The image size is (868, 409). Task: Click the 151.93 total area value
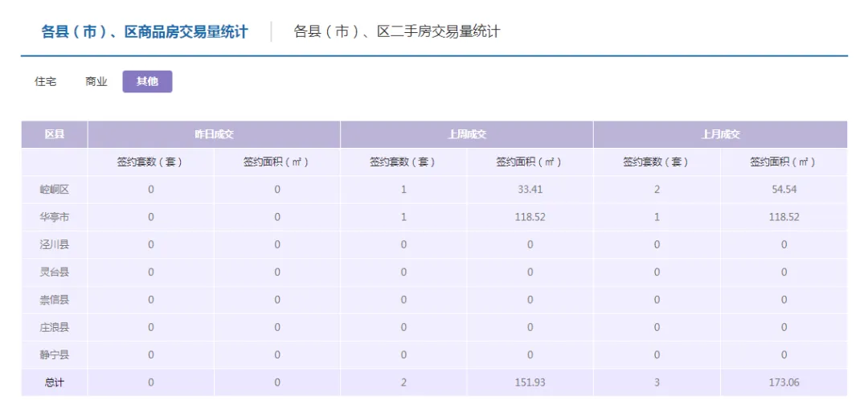530,382
